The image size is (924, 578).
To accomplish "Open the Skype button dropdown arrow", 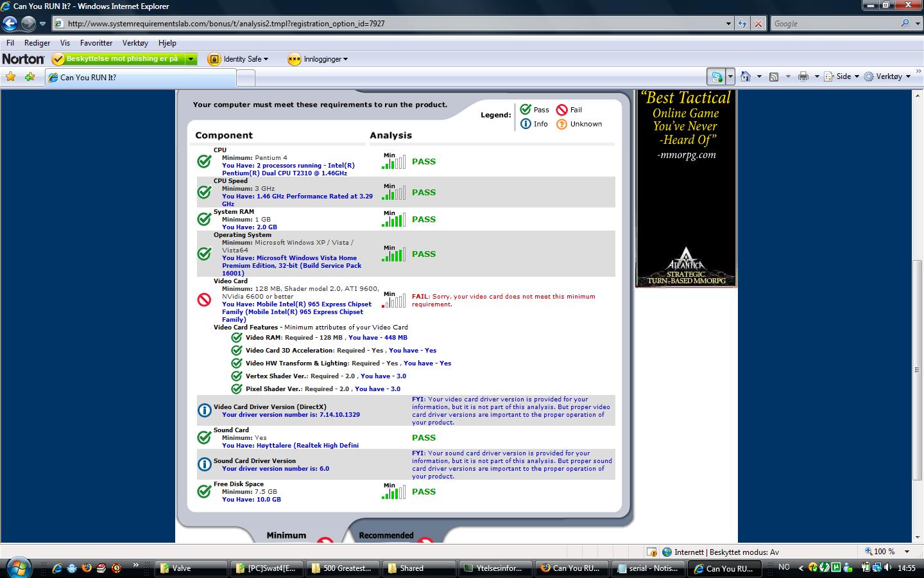I will tap(730, 76).
